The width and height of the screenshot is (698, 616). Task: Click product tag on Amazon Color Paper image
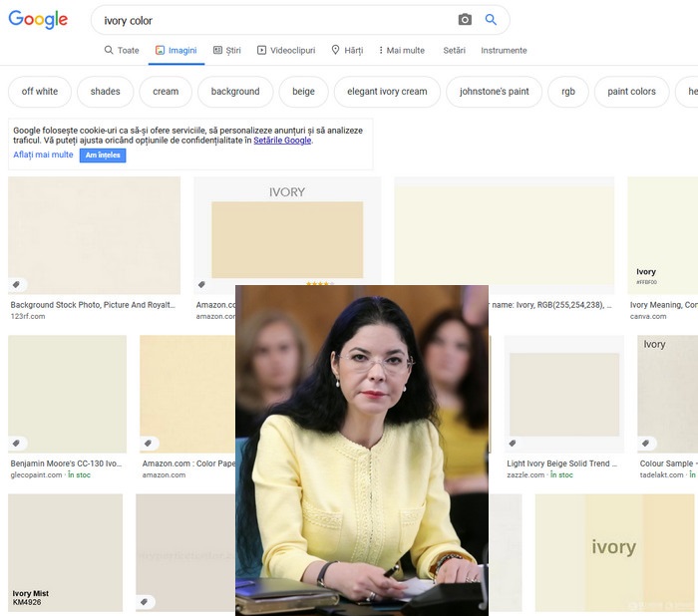pos(149,443)
